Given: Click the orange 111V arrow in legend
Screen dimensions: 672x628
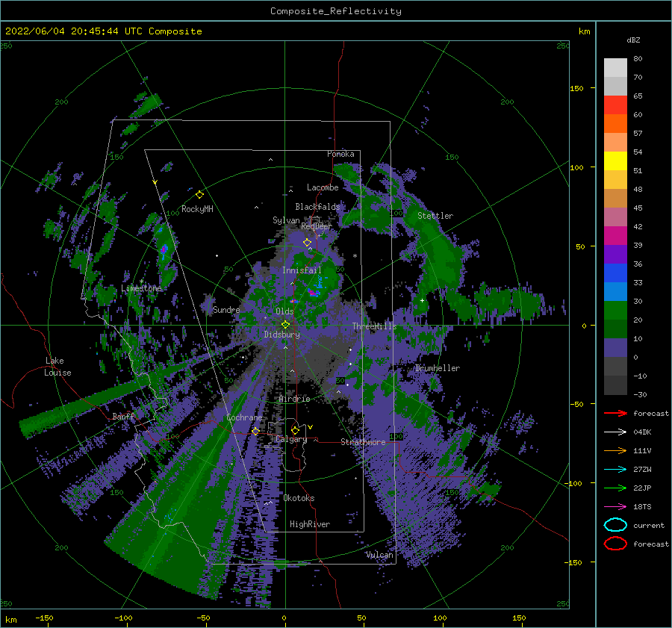Looking at the screenshot, I should coord(615,450).
